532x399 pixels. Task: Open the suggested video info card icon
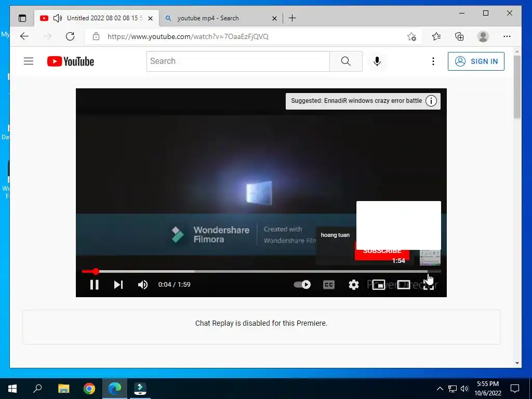[x=431, y=101]
